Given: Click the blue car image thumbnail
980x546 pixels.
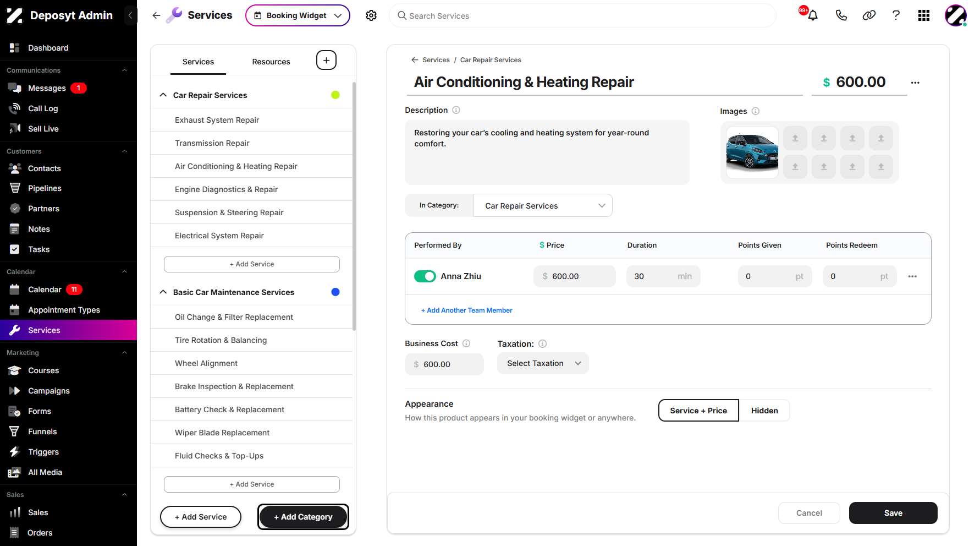Looking at the screenshot, I should click(x=752, y=152).
